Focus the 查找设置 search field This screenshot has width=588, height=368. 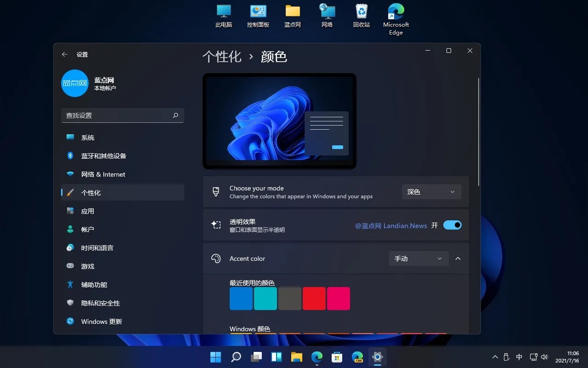(123, 115)
